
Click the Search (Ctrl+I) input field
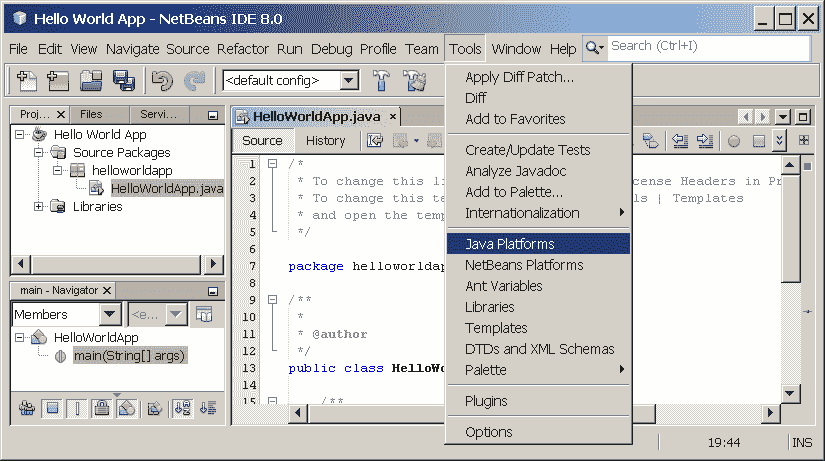708,48
